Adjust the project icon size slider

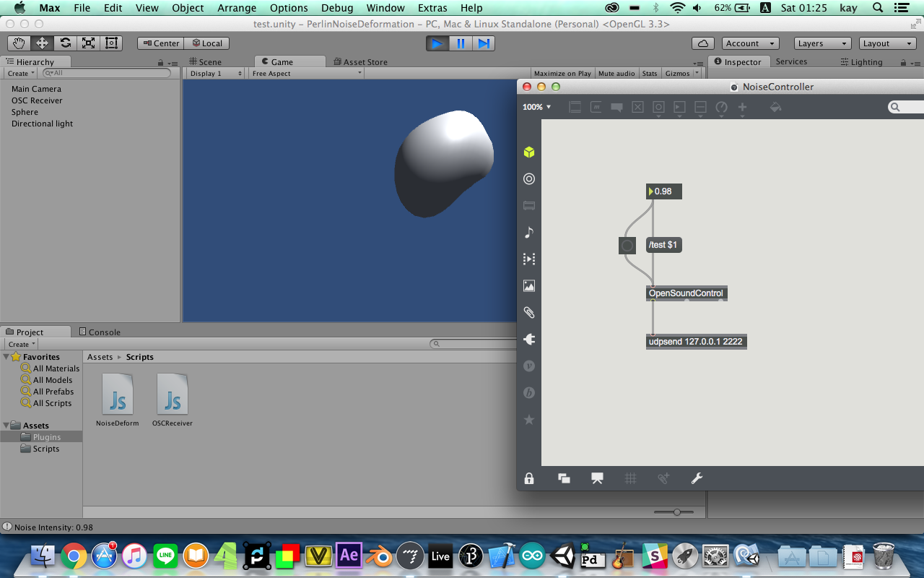(x=676, y=512)
